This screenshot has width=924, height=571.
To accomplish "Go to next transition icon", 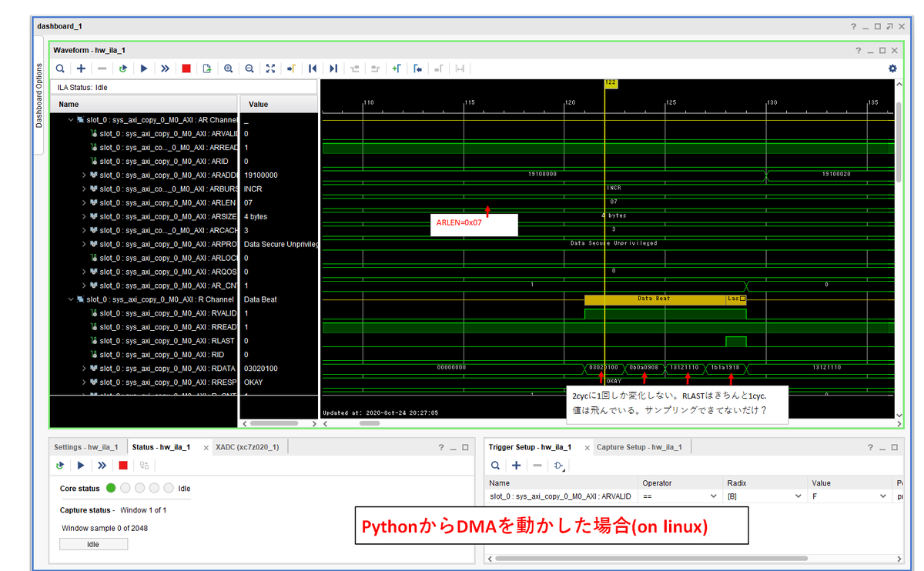I will click(375, 68).
